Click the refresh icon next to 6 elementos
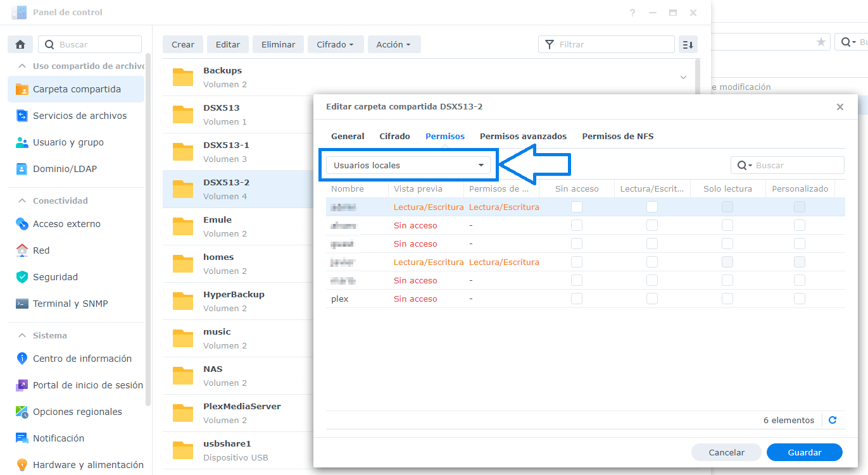The width and height of the screenshot is (868, 475). (x=833, y=420)
